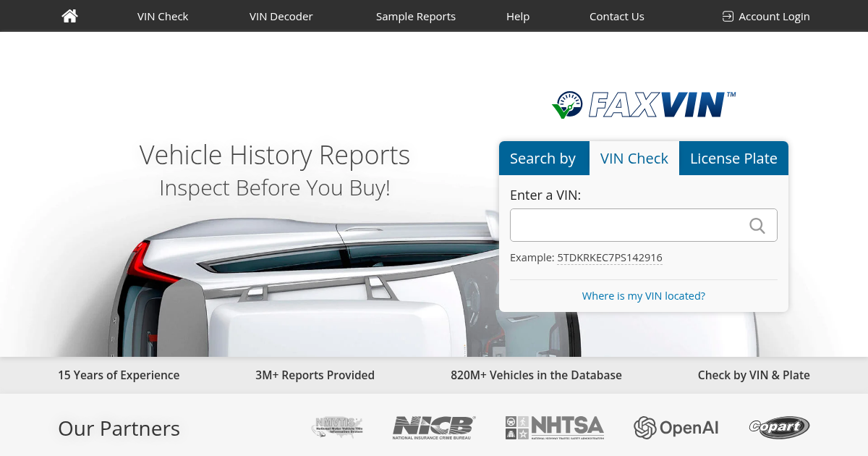Open Contact Us in the navigation
This screenshot has height=456, width=868.
[x=617, y=16]
